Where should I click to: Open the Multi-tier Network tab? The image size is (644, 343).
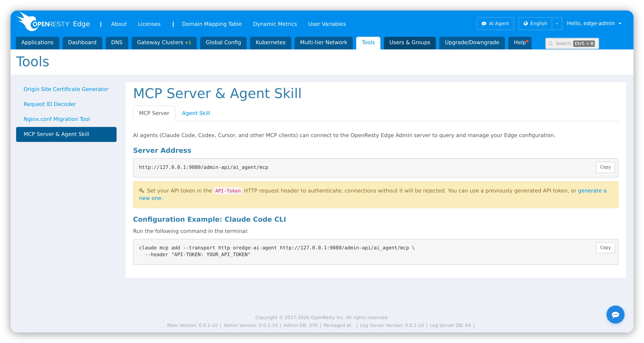point(323,43)
